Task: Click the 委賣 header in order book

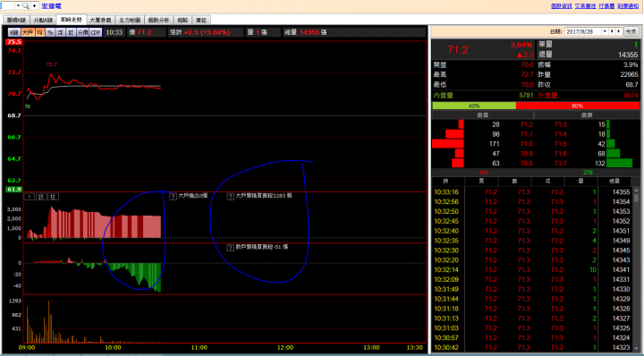Action: pyautogui.click(x=587, y=115)
